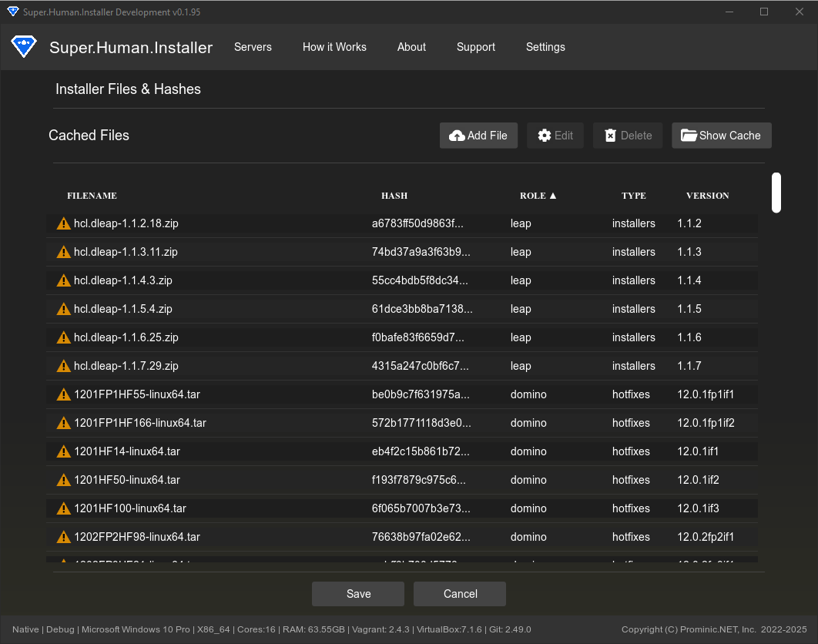Click the scrollbar thumb on the right
This screenshot has width=818, height=644.
pyautogui.click(x=776, y=193)
